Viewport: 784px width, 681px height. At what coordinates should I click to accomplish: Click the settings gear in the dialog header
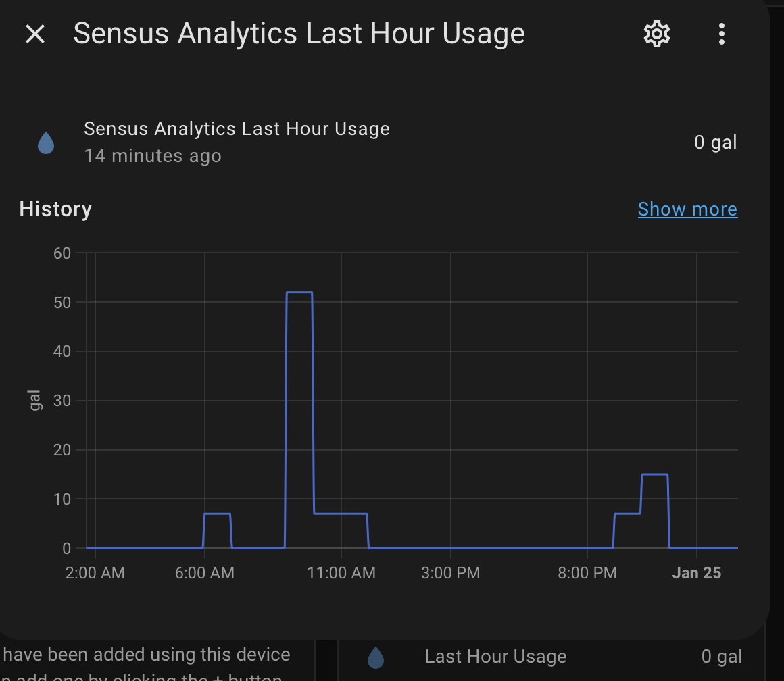pos(656,33)
